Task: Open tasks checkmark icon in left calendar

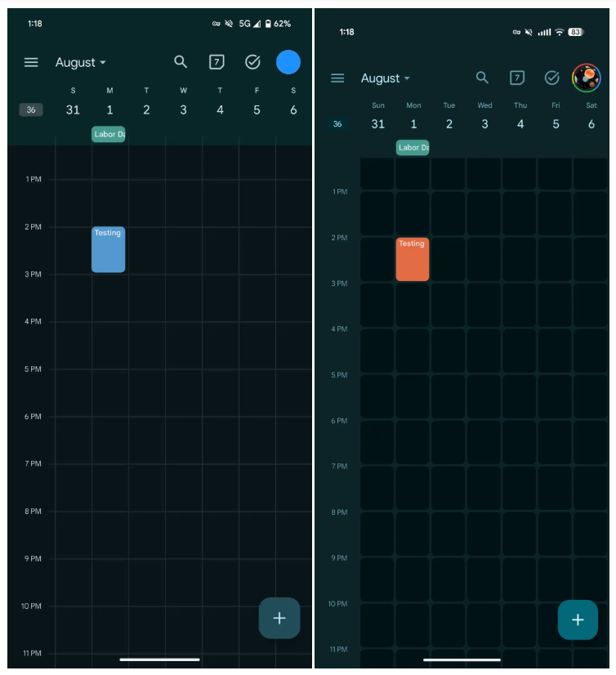Action: pos(252,62)
